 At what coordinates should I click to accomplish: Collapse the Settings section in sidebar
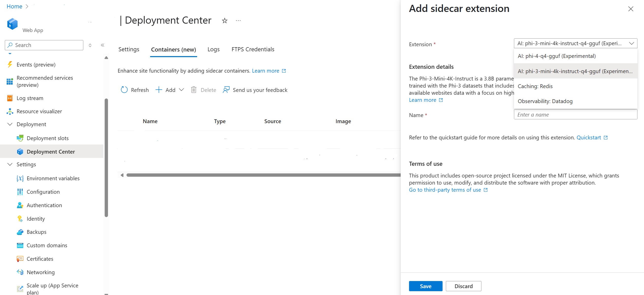click(10, 165)
